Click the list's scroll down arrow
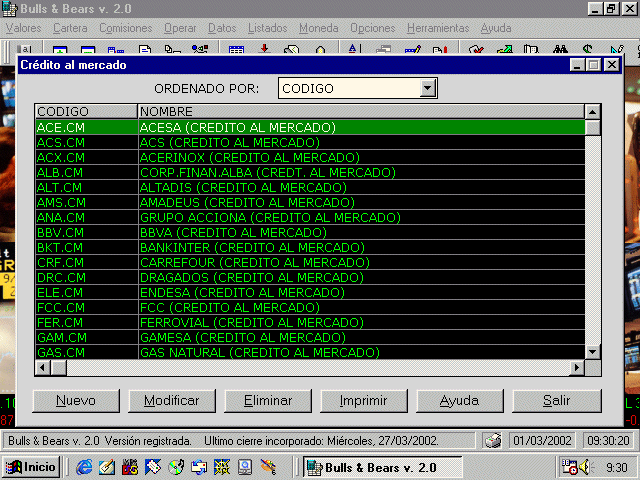Viewport: 640px width, 480px height. [x=593, y=352]
